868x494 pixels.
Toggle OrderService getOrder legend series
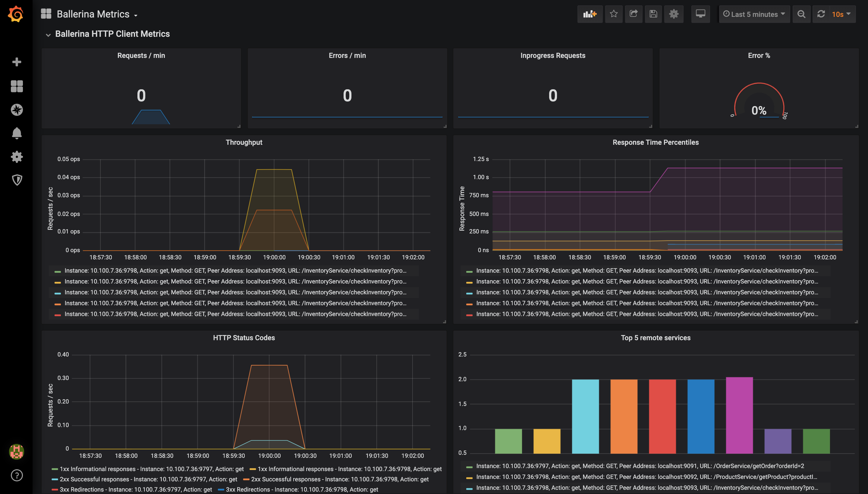point(640,466)
